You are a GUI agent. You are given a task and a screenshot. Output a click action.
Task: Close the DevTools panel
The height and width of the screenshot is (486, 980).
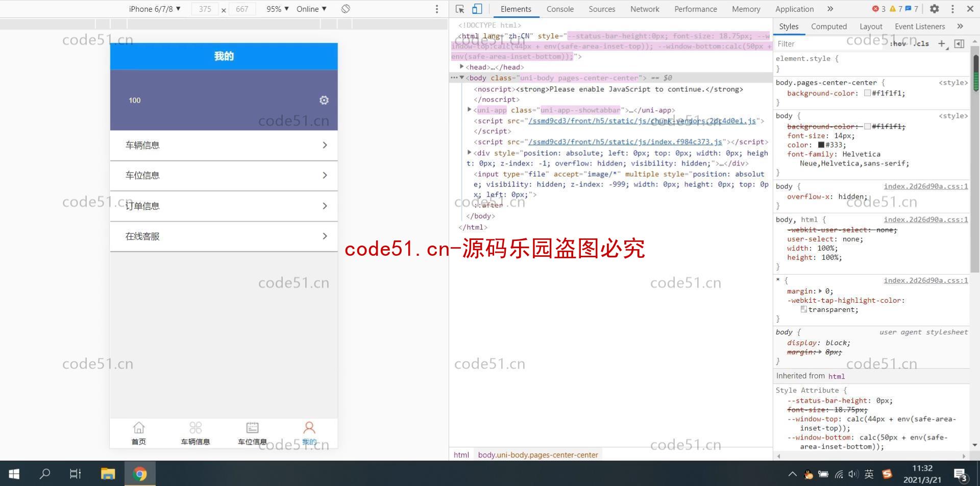click(x=970, y=9)
